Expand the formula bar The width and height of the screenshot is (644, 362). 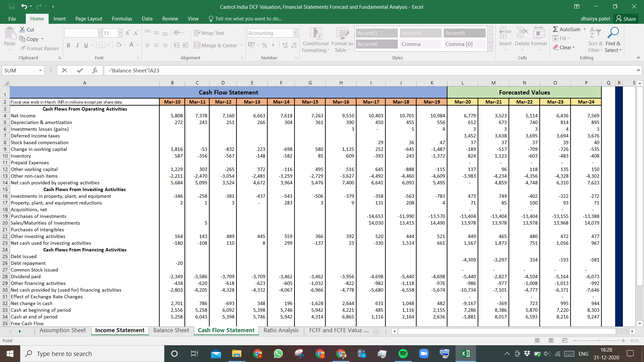(638, 70)
